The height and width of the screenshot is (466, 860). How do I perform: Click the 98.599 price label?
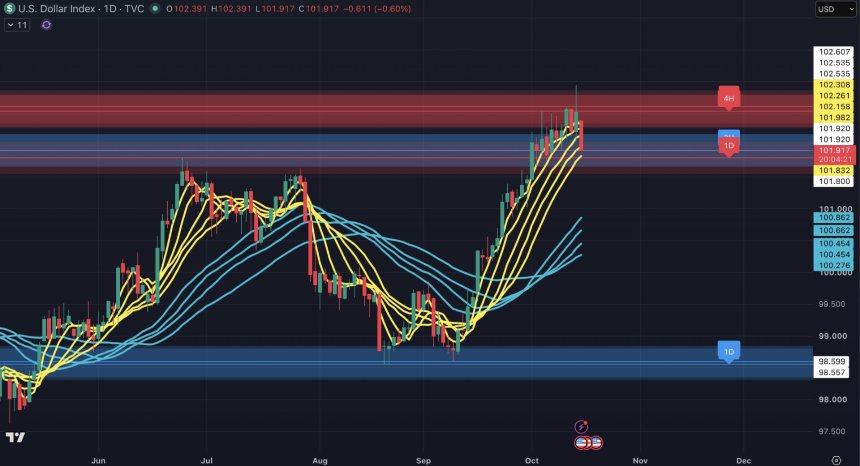[x=831, y=362]
